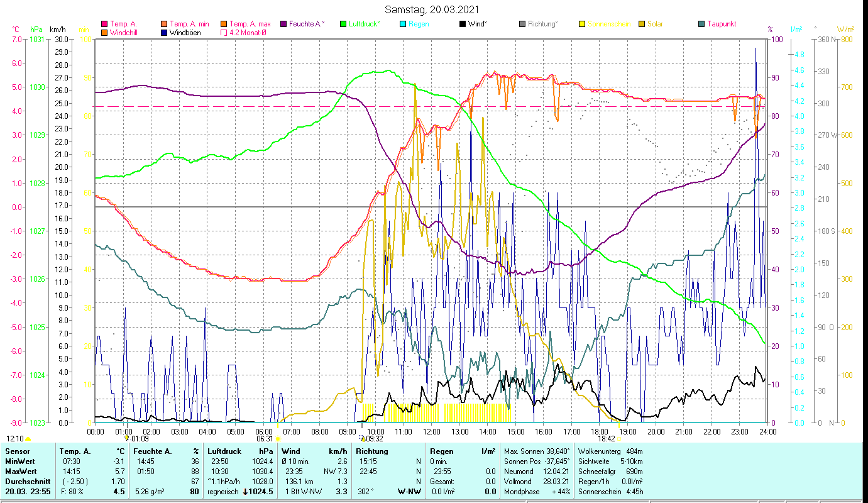Click the 'Schneefallgr 690m' entry

(610, 472)
